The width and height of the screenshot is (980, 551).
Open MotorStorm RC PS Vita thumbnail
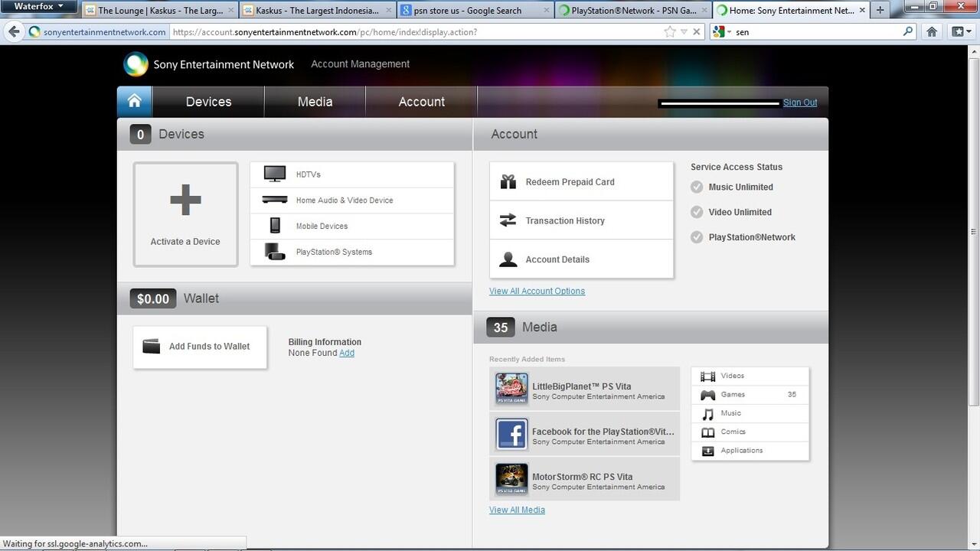(x=511, y=479)
